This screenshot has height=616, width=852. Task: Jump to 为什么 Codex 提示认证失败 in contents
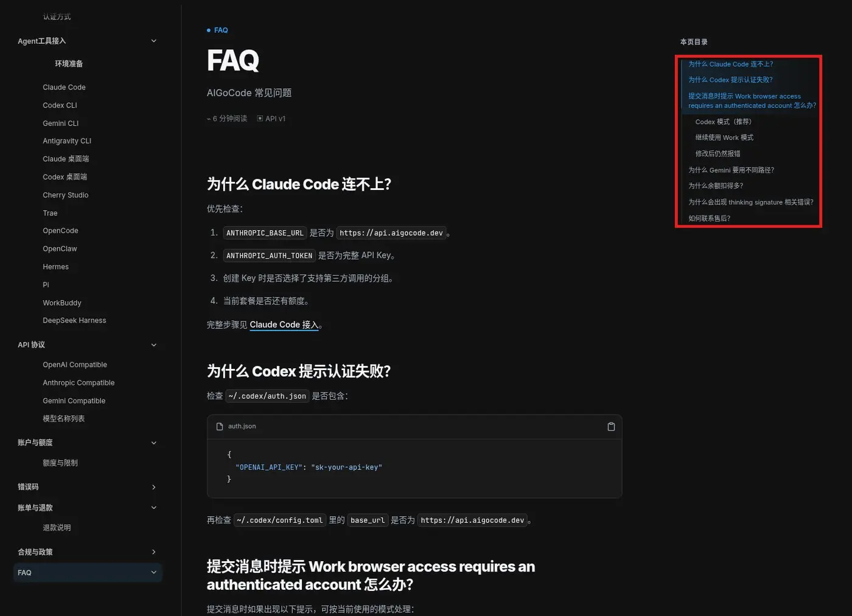tap(730, 80)
